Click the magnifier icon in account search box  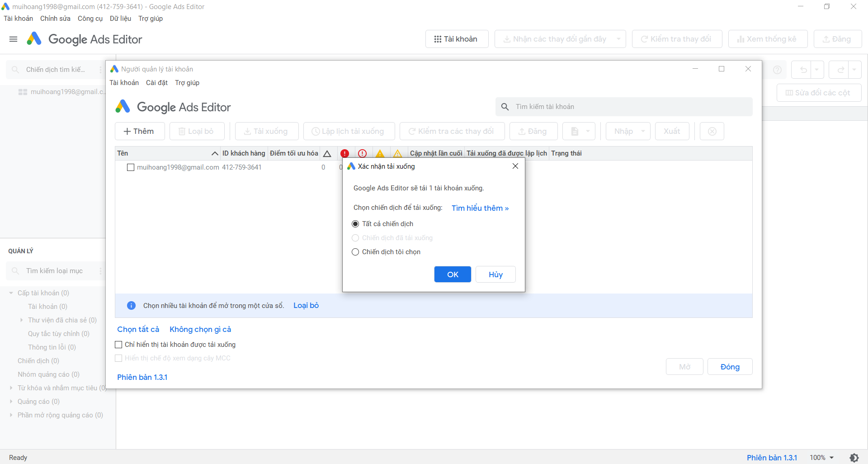[x=505, y=107]
